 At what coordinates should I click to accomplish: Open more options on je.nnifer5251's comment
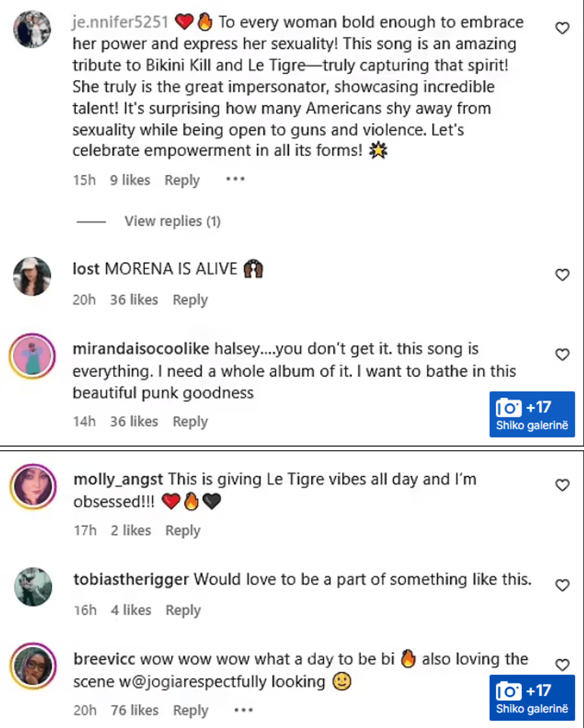pyautogui.click(x=235, y=180)
